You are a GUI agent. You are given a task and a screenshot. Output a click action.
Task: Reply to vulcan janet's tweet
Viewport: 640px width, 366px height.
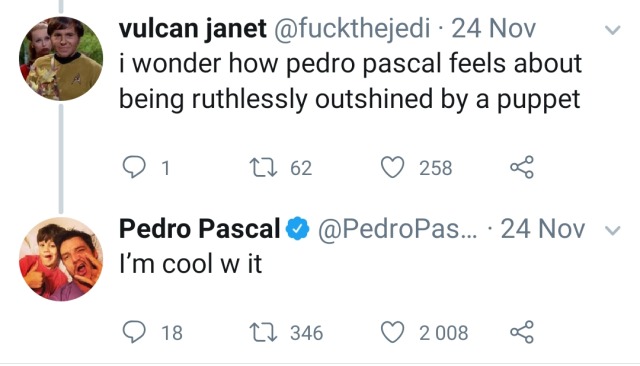click(x=134, y=167)
